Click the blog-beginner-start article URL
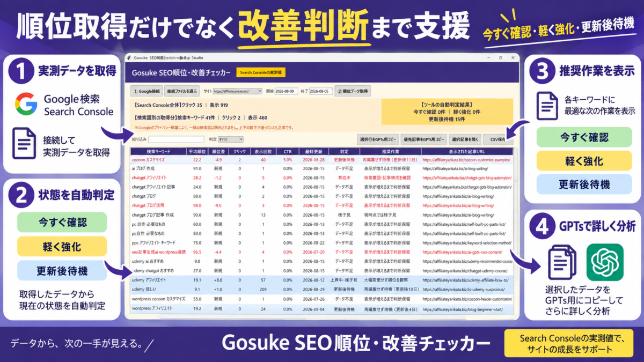 click(462, 309)
